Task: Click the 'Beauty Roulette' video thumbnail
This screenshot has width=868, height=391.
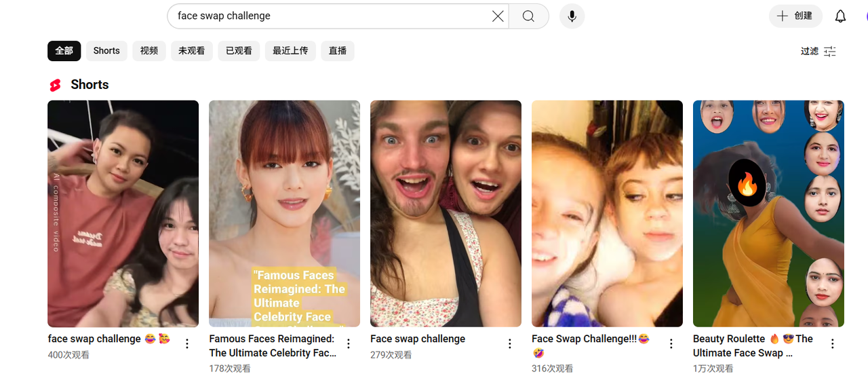Action: (x=768, y=212)
